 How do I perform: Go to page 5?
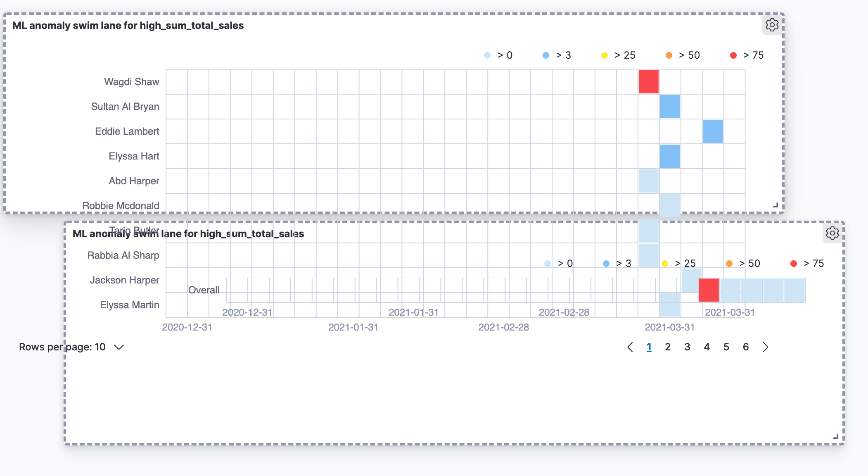click(x=726, y=347)
